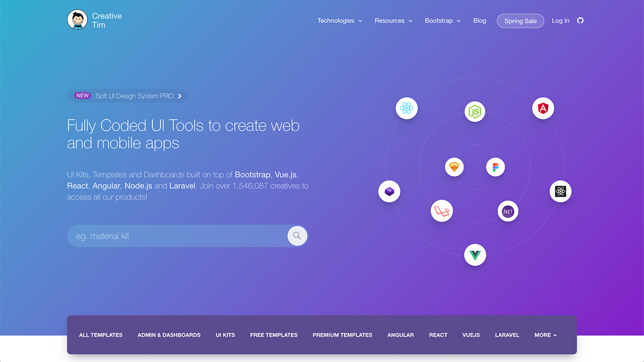Switch to ADMIN & DASHBOARDS tab

[169, 335]
